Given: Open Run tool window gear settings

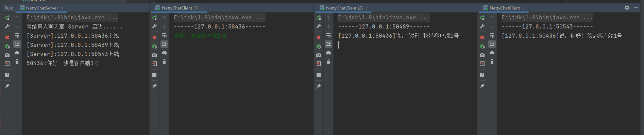Looking at the screenshot, I should tap(627, 8).
